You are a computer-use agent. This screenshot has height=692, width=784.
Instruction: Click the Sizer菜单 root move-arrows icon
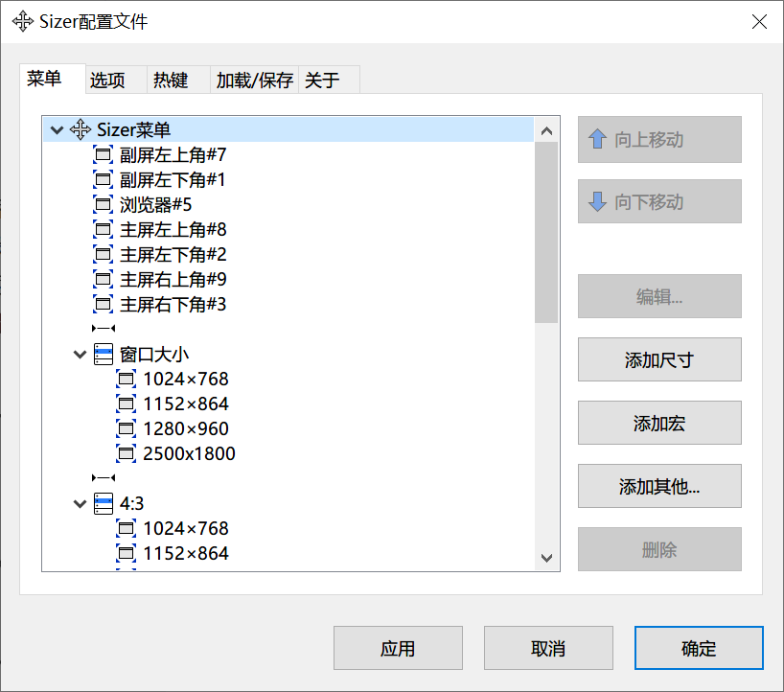[x=80, y=130]
